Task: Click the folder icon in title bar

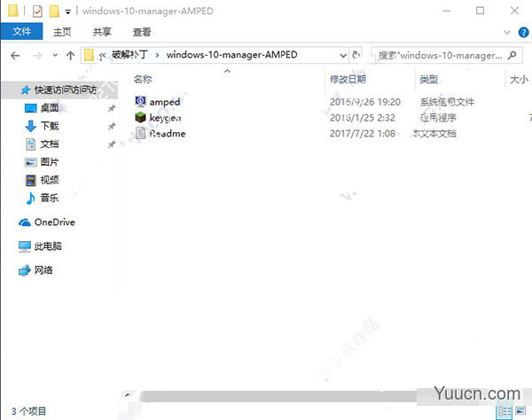Action: pos(13,11)
